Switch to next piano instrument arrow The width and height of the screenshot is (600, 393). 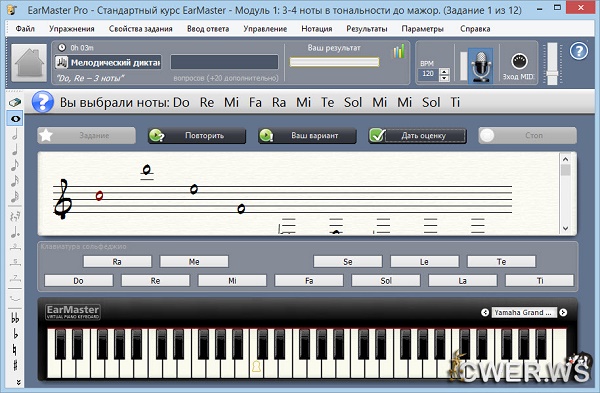click(563, 313)
